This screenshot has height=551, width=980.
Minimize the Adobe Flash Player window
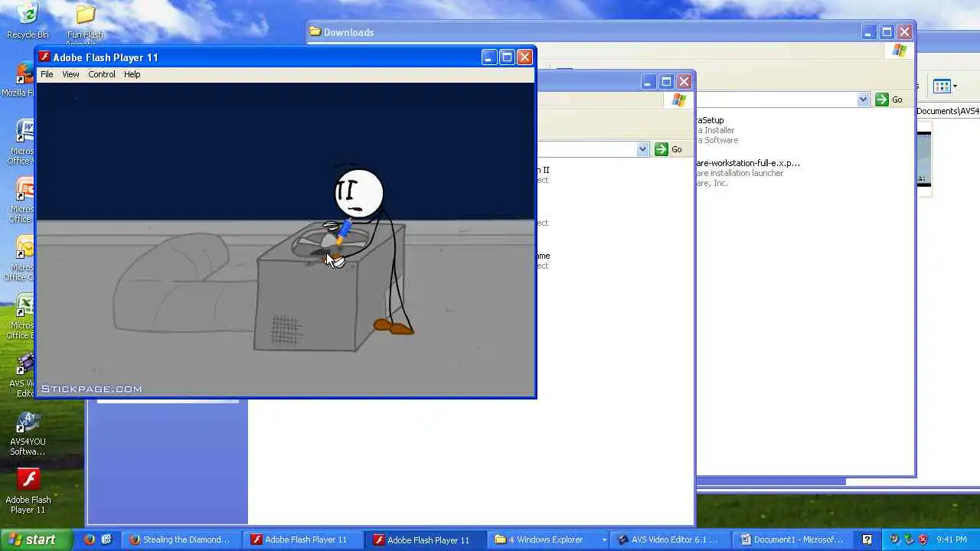pos(489,57)
